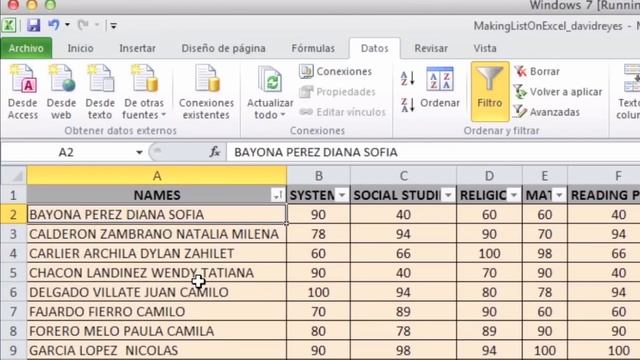Clear filter with Borrar
This screenshot has width=640, height=360.
click(x=537, y=71)
